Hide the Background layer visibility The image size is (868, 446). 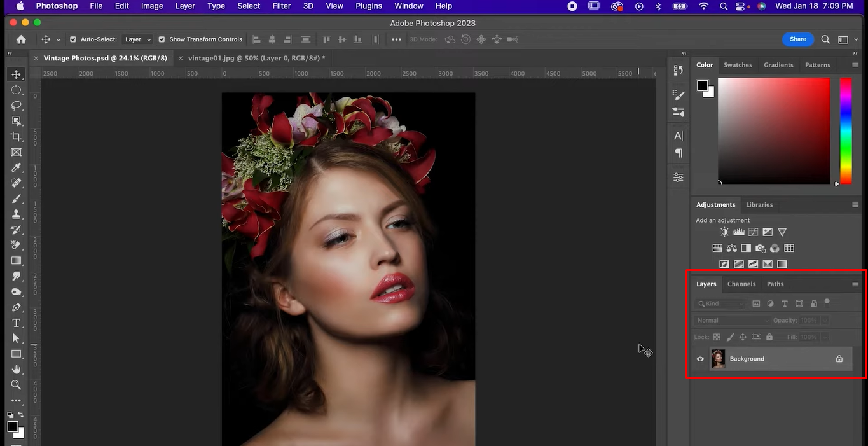pyautogui.click(x=699, y=359)
